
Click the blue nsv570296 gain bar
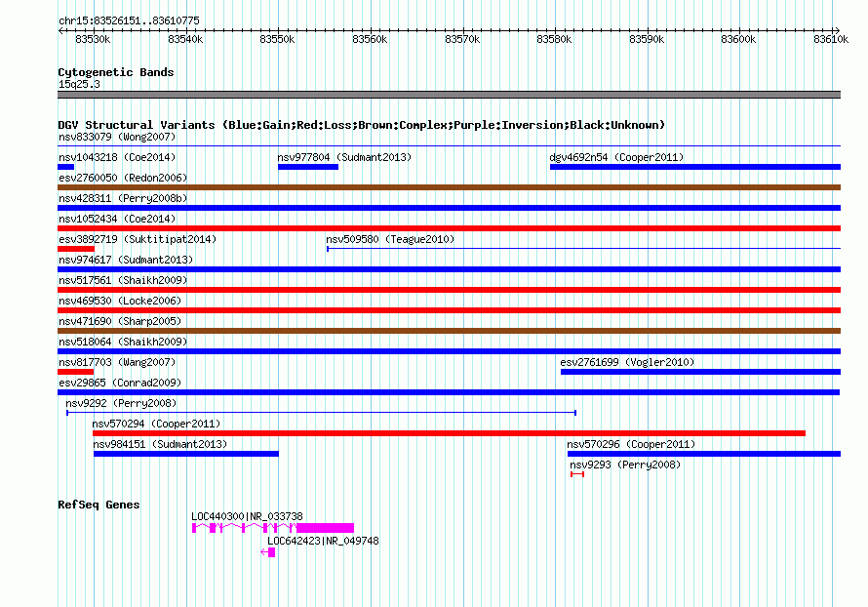[x=704, y=454]
